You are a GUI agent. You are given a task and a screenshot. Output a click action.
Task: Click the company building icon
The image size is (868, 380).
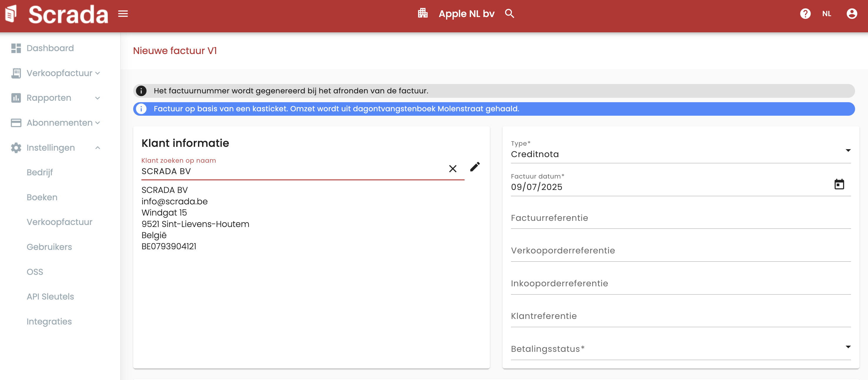tap(423, 14)
